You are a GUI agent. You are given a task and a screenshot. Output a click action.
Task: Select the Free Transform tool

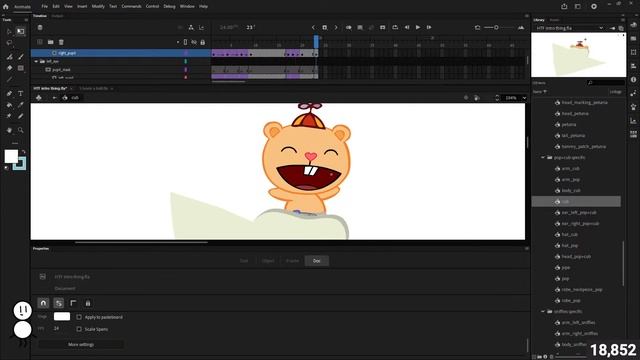coord(20,31)
